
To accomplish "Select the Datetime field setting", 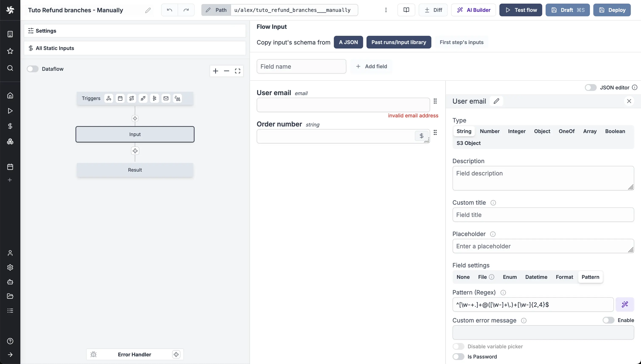I will click(536, 277).
